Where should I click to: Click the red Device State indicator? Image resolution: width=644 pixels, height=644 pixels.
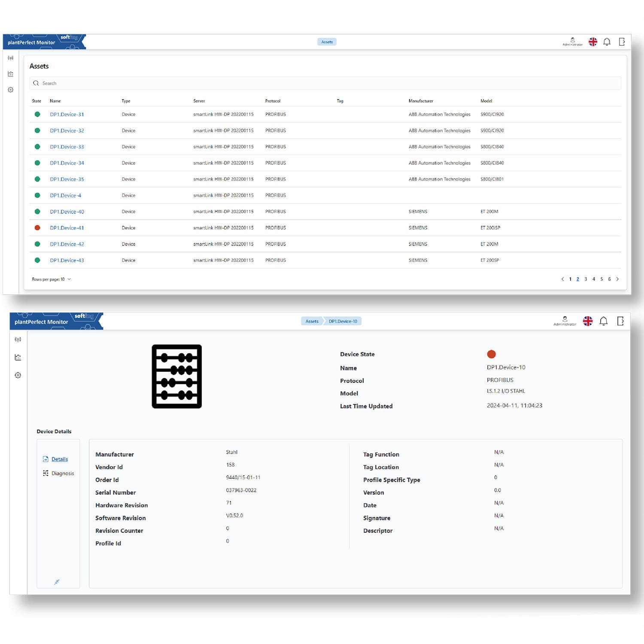(491, 354)
